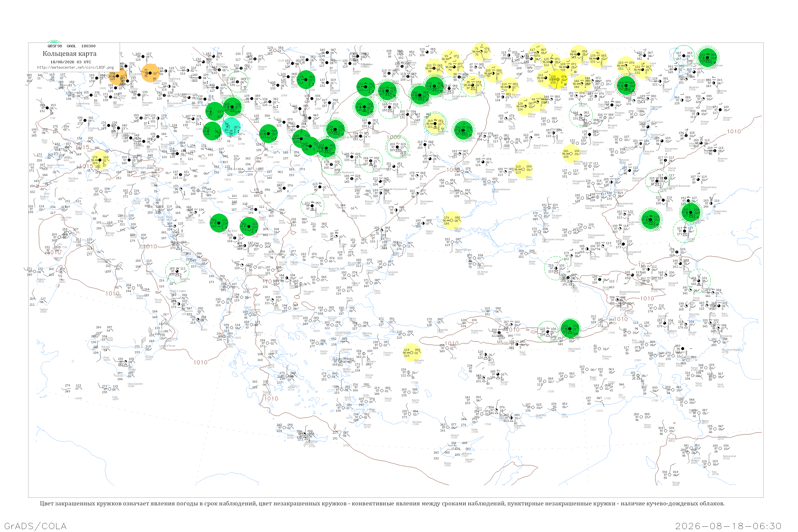Select the 18/08/2026 03 UTC date text
Viewport: 798px width, 532px height.
70,62
